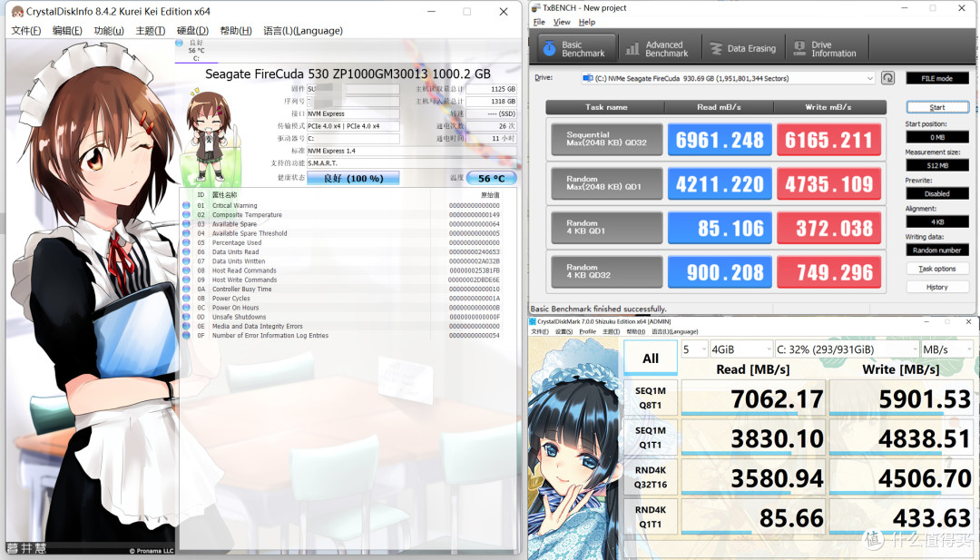This screenshot has height=560, width=980.
Task: Click Random Max(2048 KB) QD1 task button
Action: (x=606, y=183)
